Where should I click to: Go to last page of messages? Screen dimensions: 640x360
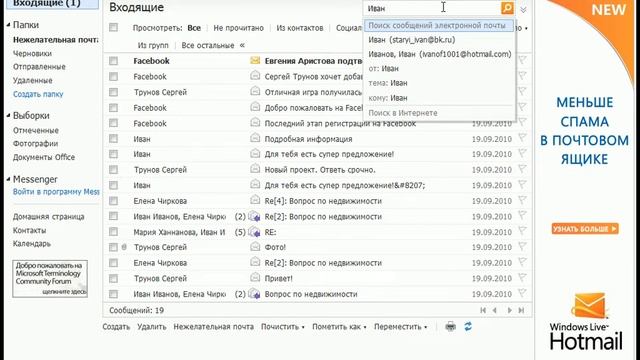[521, 310]
